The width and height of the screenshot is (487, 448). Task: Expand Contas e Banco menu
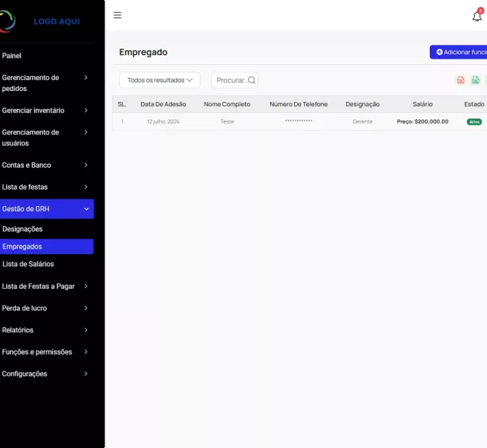47,165
